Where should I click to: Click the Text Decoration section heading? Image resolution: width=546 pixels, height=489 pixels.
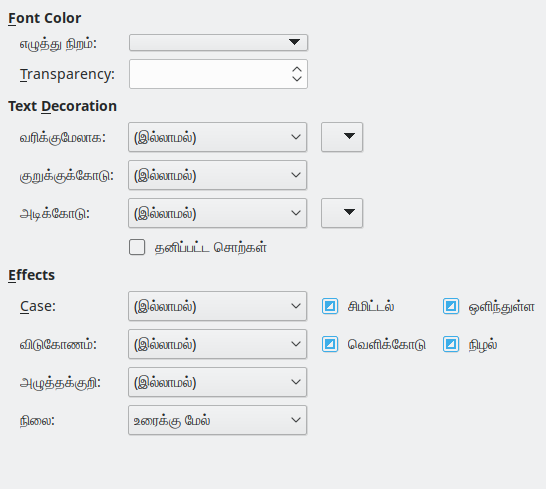point(62,106)
